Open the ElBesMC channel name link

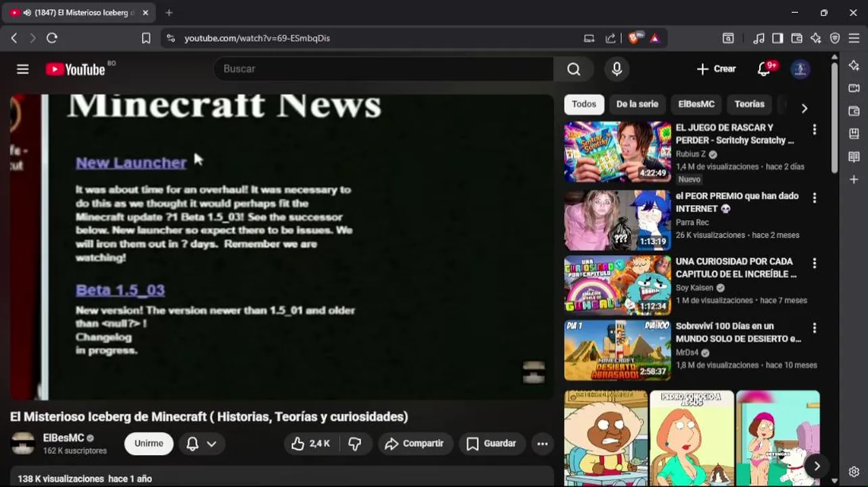click(64, 438)
